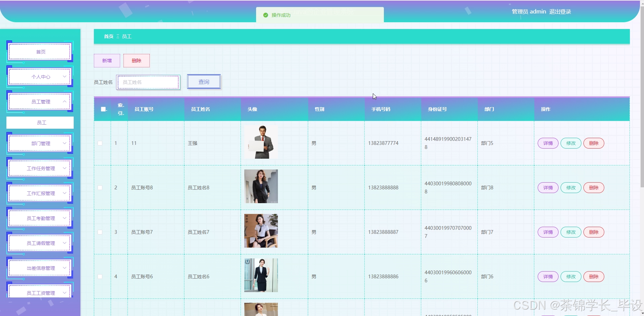Click 修改 for employee 王强
Viewport: 644px width, 316px height.
[x=571, y=143]
